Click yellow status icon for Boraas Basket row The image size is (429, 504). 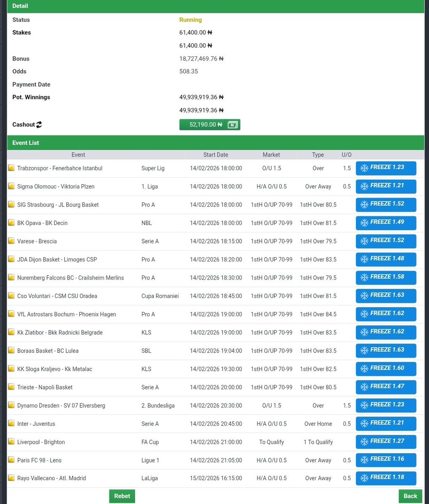click(x=11, y=350)
